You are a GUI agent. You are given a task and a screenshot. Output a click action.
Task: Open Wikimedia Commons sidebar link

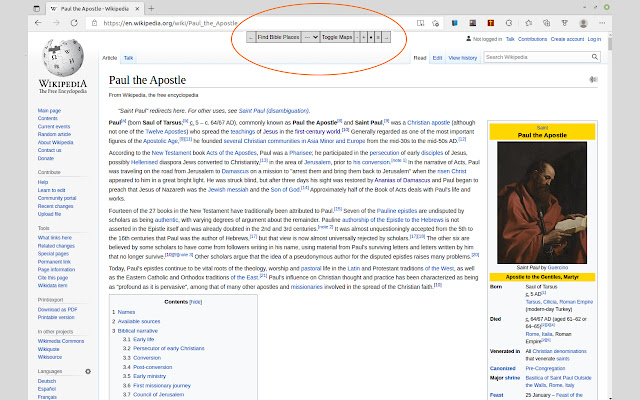pos(61,341)
